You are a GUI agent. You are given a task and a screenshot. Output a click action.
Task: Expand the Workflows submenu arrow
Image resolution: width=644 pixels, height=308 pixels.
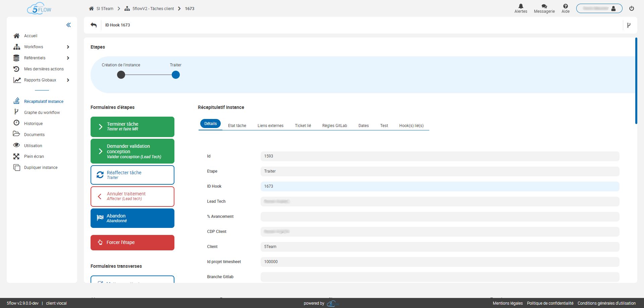[x=68, y=47]
